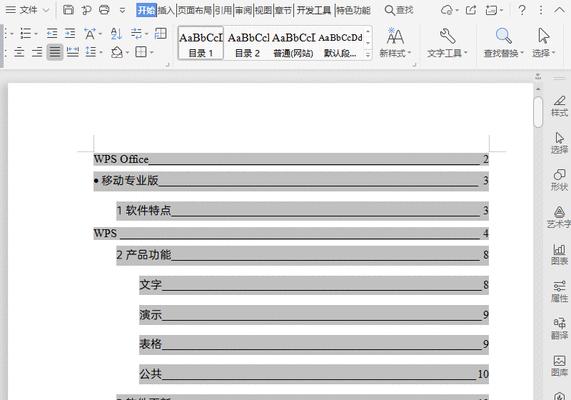Click the share/export icon
Screen dimensions: 571x400
pyautogui.click(x=471, y=10)
